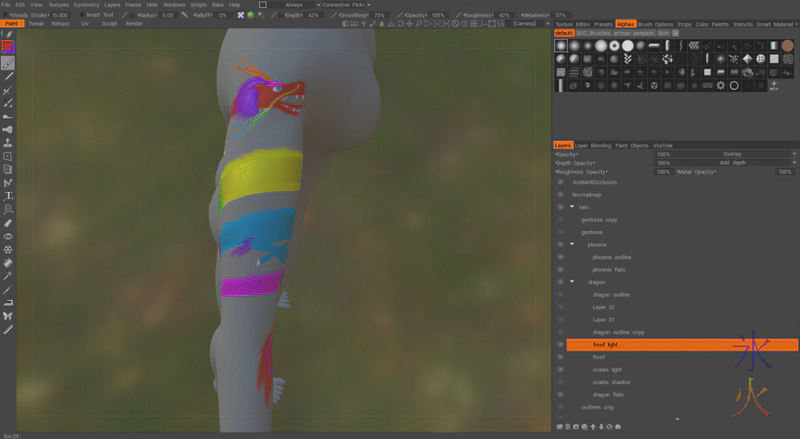
Task: Collapse the phoenix layer group
Action: tap(572, 244)
